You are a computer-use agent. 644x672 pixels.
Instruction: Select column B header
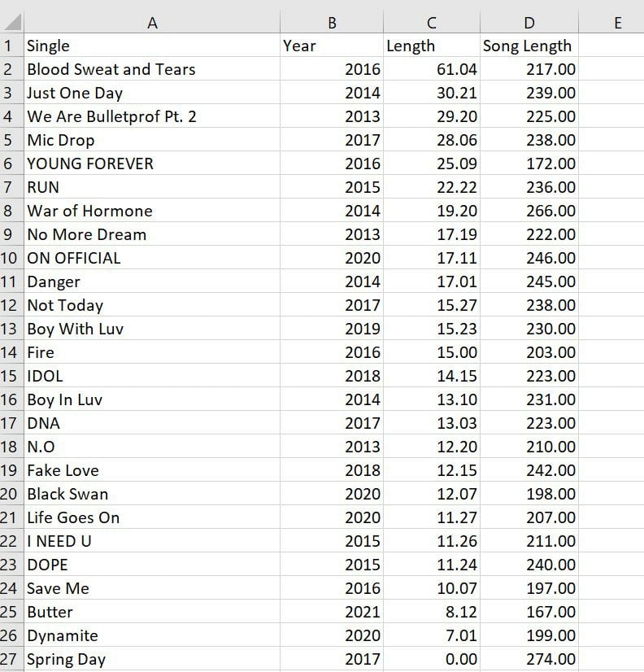(332, 23)
